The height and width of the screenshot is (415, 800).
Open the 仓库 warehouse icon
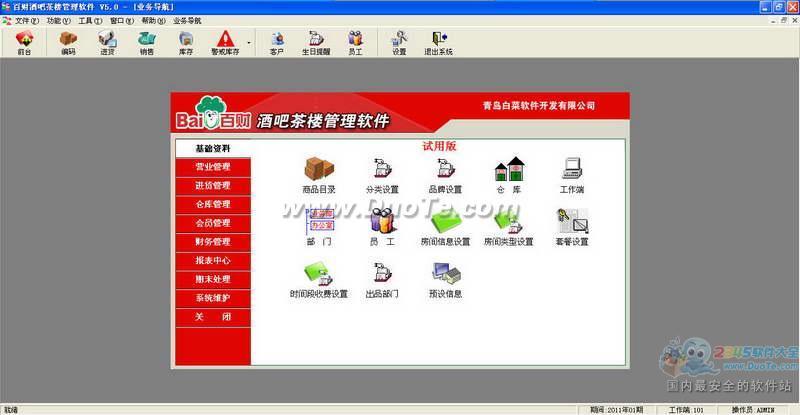[509, 175]
